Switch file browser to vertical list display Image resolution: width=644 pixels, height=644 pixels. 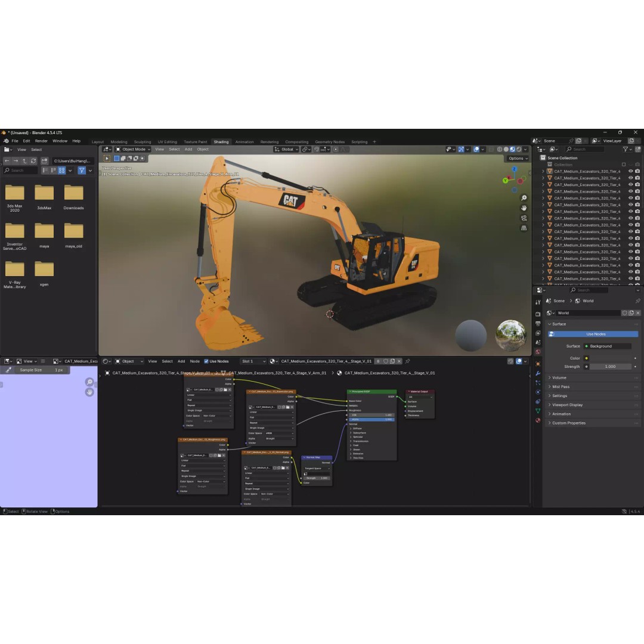(x=45, y=171)
